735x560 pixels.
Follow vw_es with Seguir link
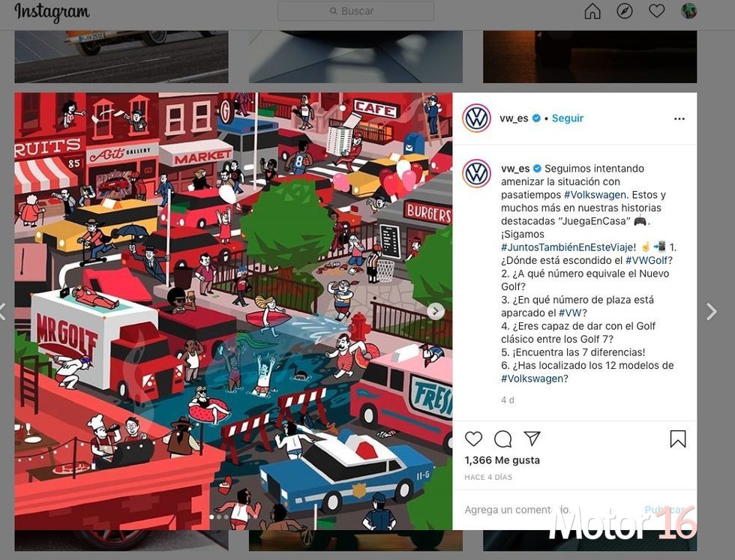(x=567, y=118)
